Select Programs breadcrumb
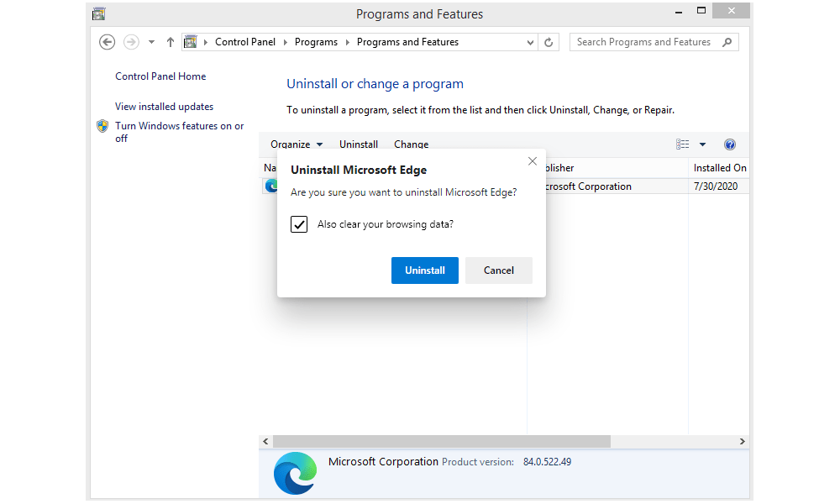Image resolution: width=840 pixels, height=504 pixels. click(316, 42)
